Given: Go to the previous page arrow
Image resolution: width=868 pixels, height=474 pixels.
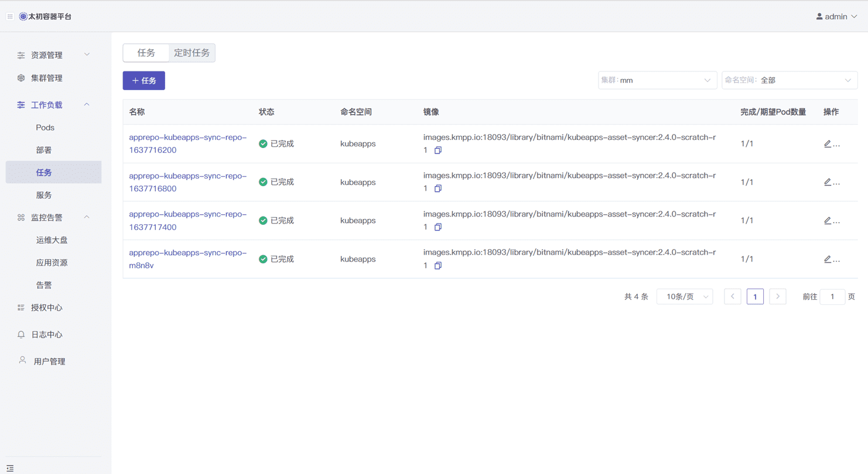Looking at the screenshot, I should click(733, 297).
